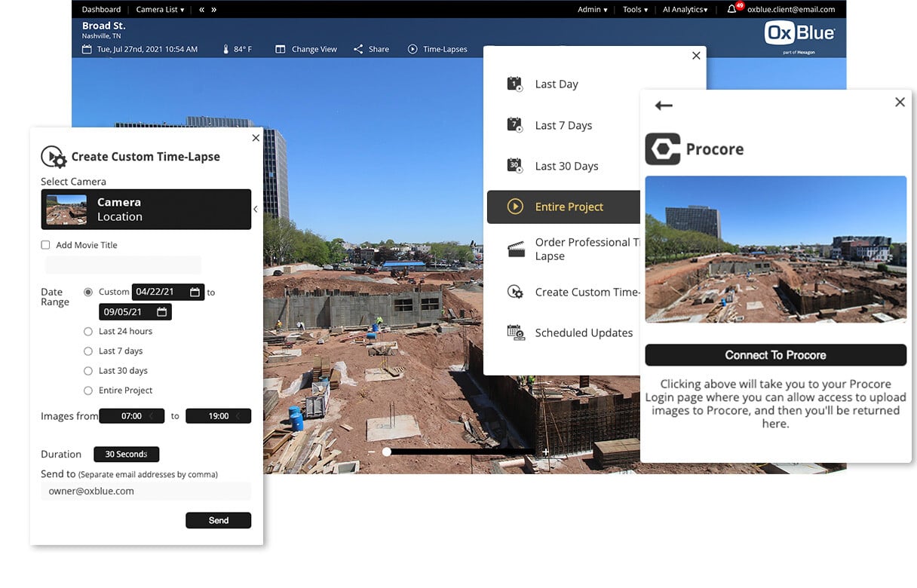917x588 pixels.
Task: Open the calendar icon beside the date
Action: point(87,49)
